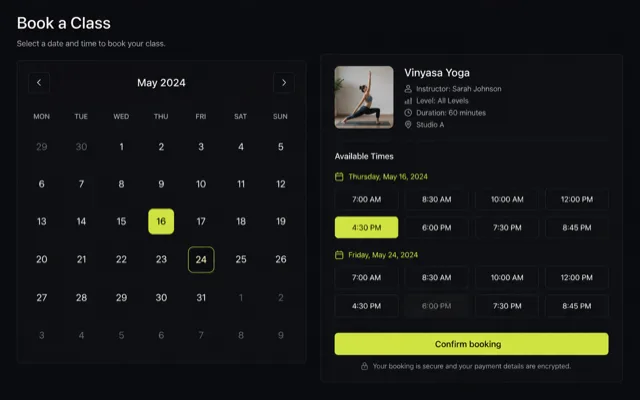Click the Studio A location pin icon

click(408, 124)
